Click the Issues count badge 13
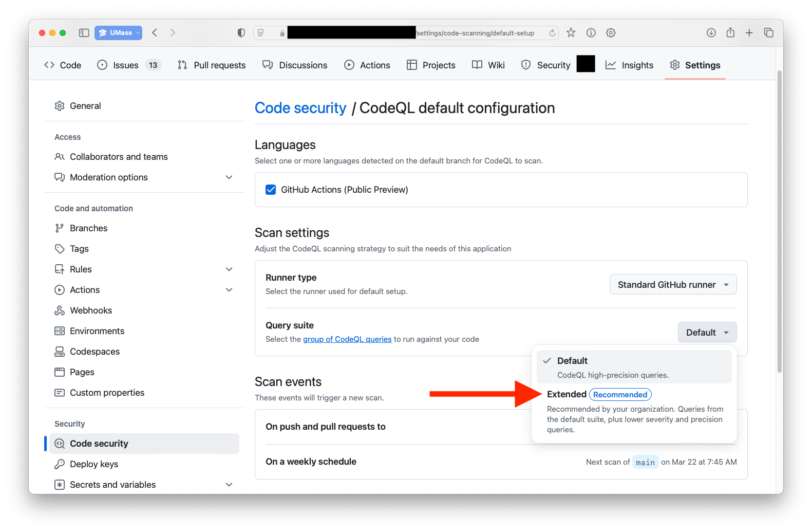 (153, 65)
